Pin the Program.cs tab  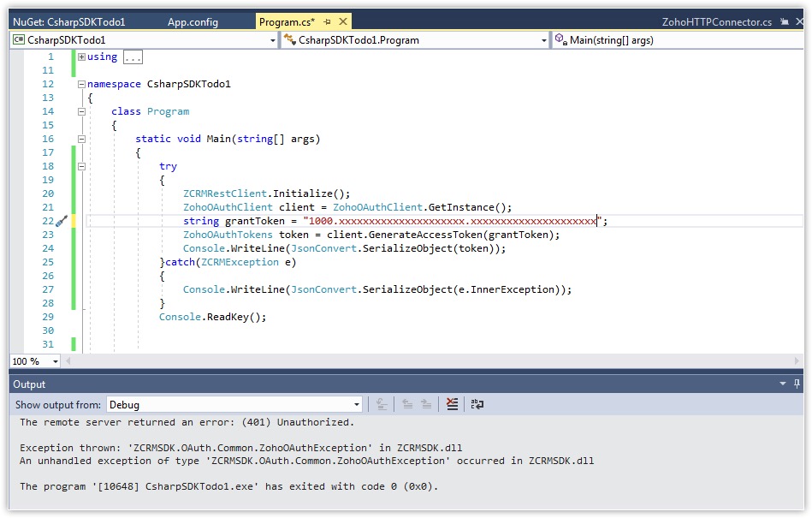(x=328, y=21)
